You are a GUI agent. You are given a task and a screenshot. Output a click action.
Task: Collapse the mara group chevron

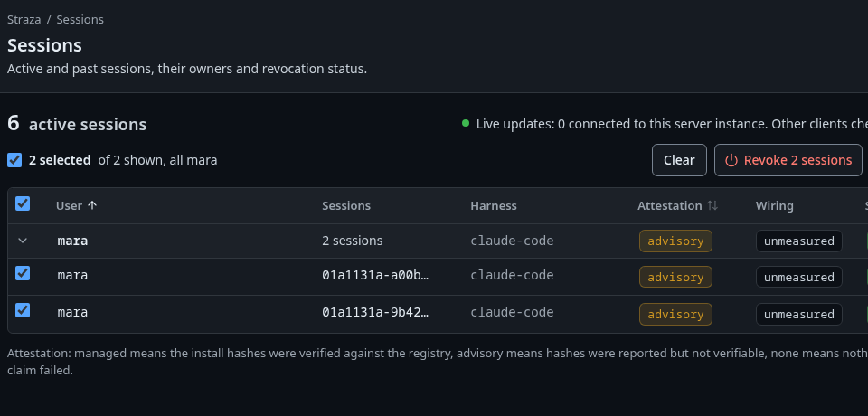(x=23, y=241)
